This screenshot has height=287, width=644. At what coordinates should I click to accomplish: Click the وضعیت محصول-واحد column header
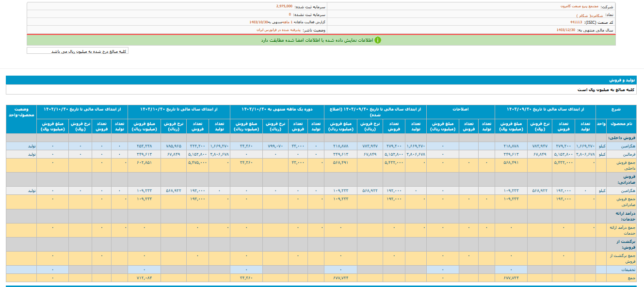21,112
